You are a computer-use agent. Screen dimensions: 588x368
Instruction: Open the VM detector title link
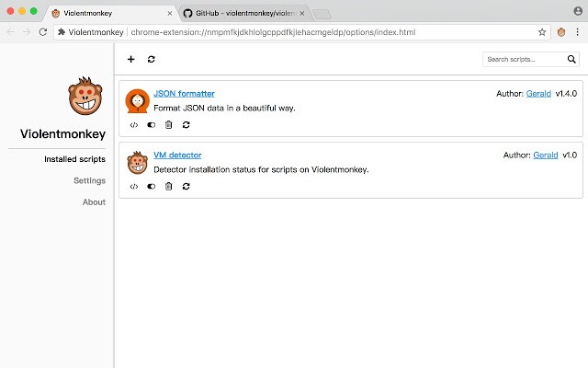177,155
